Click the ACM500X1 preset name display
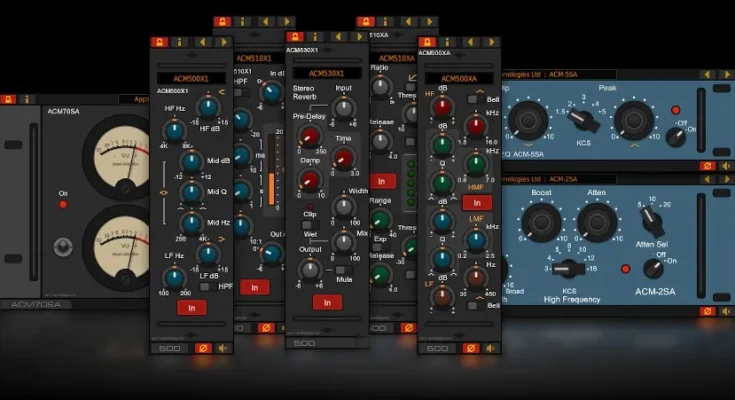The image size is (735, 400). pyautogui.click(x=193, y=78)
